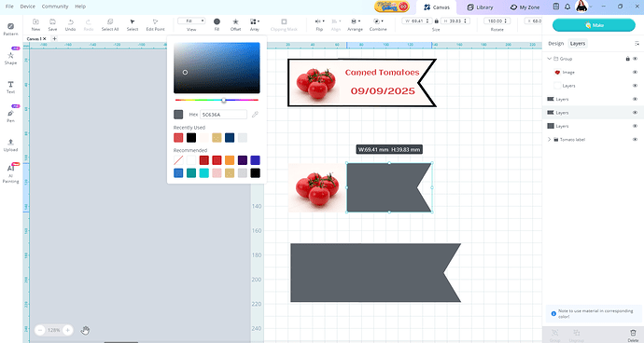Select the no-color slashed swatch
Viewport: 644px width, 343px height.
pos(178,160)
